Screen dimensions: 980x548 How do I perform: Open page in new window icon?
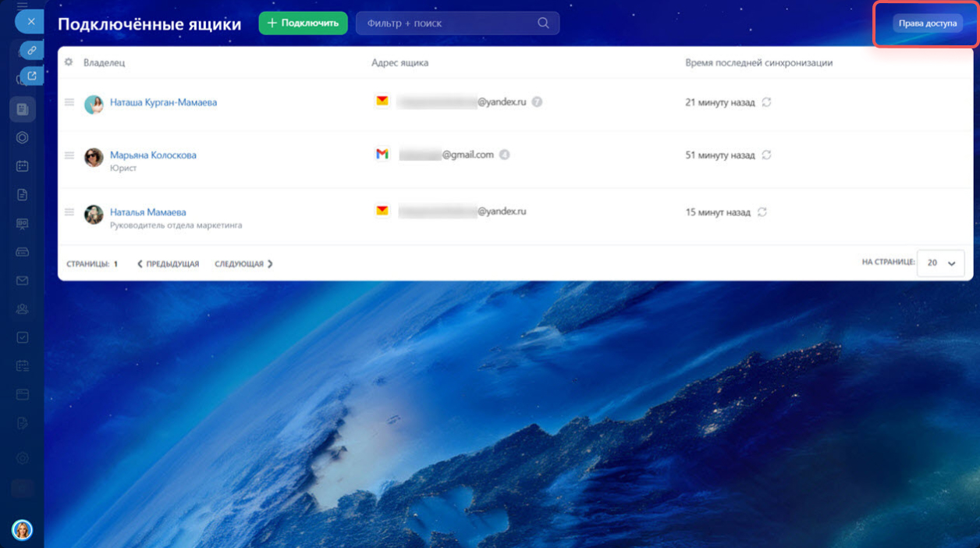32,76
